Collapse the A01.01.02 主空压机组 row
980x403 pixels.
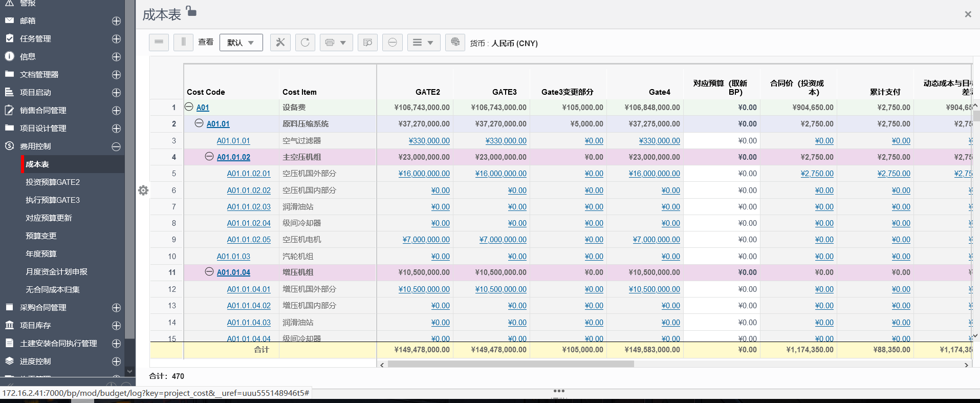[209, 157]
